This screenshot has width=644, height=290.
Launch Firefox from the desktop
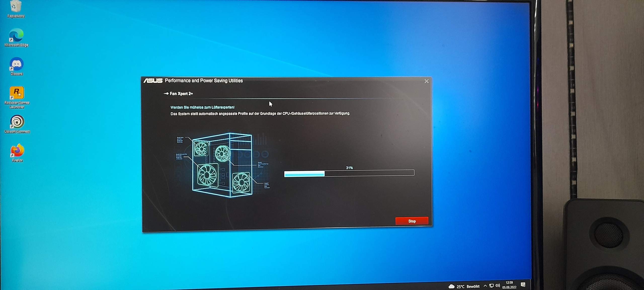(17, 153)
